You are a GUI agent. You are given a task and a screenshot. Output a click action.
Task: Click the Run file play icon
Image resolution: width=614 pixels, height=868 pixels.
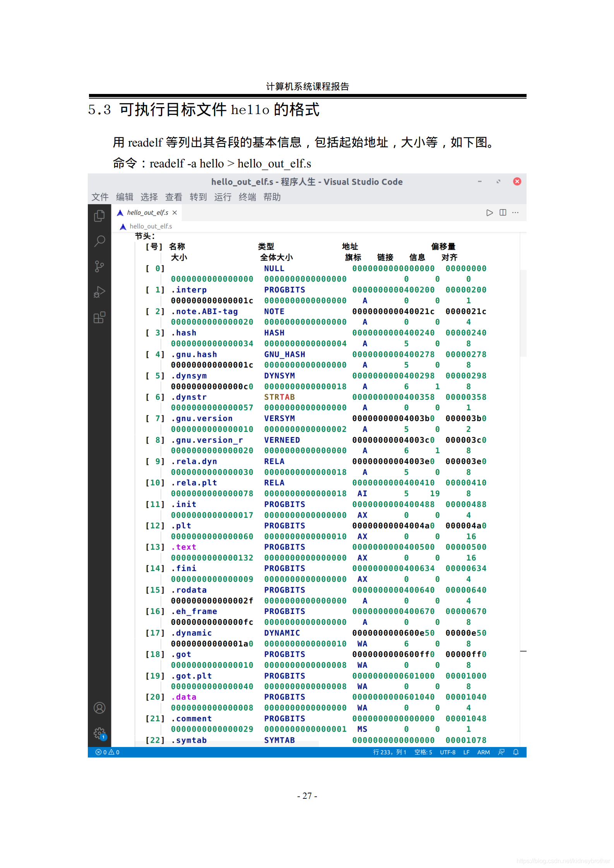tap(489, 213)
